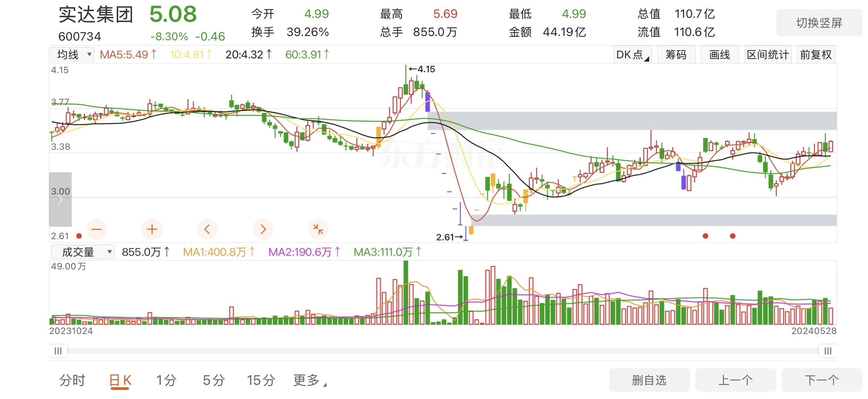Toggle the DK点 indicator
The width and height of the screenshot is (868, 399).
[x=632, y=55]
